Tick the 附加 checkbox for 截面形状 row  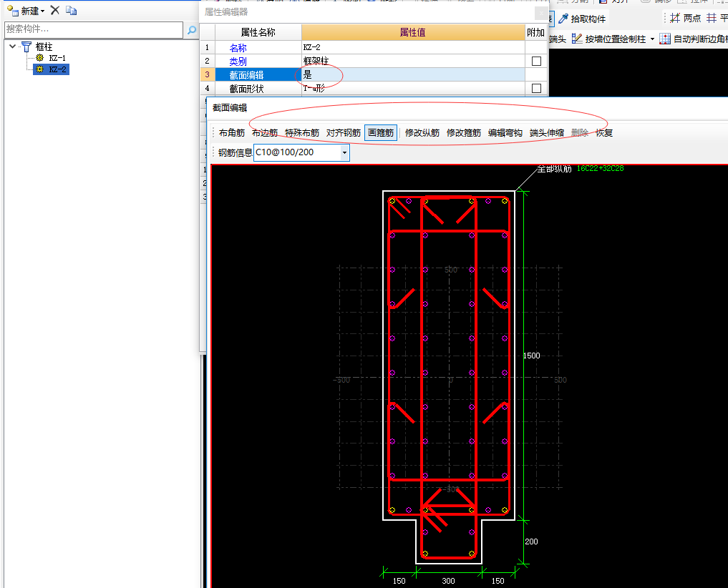[536, 89]
